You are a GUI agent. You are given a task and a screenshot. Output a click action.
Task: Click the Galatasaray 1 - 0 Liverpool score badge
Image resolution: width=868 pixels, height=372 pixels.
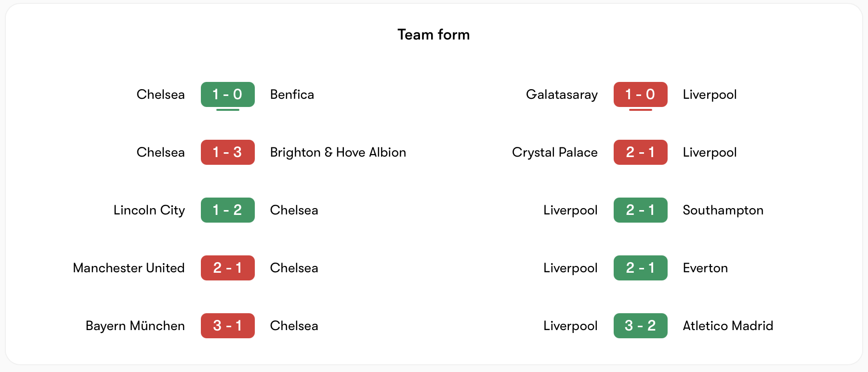tap(640, 94)
